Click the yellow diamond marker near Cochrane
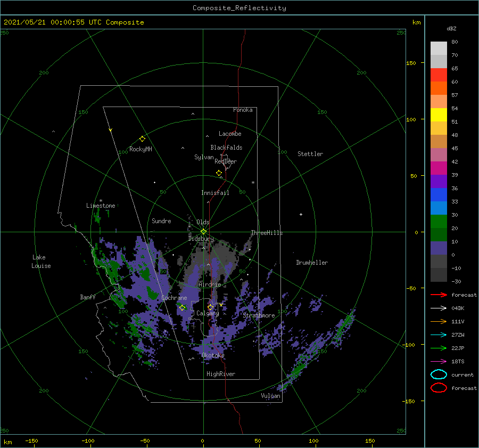 [183, 308]
